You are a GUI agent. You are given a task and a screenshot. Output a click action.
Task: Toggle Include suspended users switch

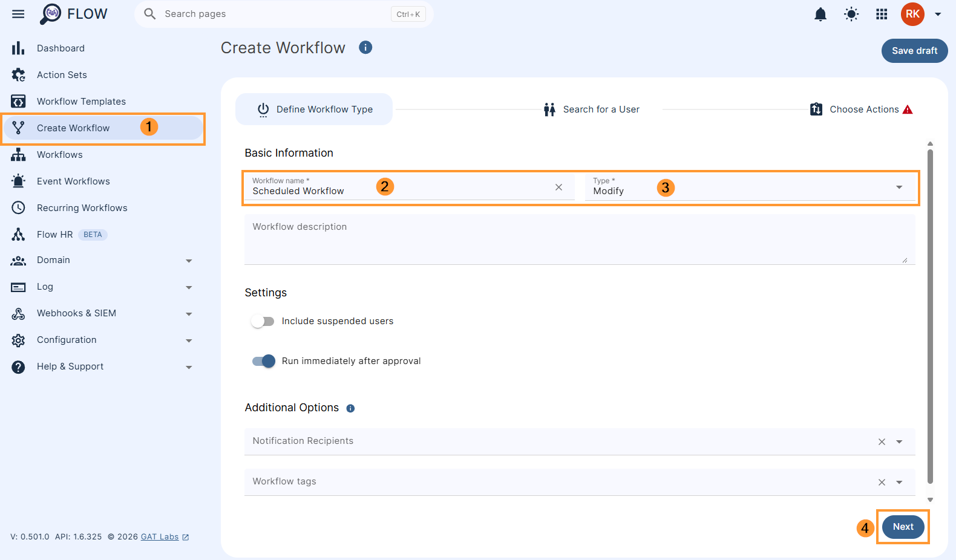coord(263,321)
